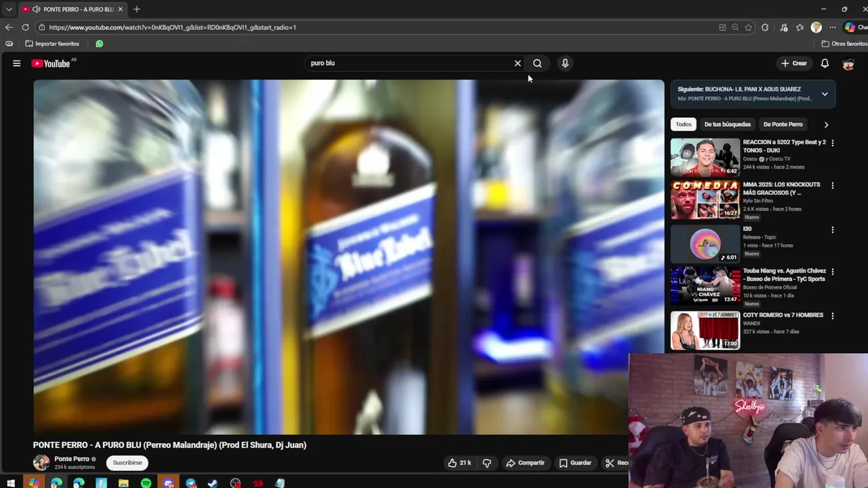Click the address bar URL

[172, 28]
